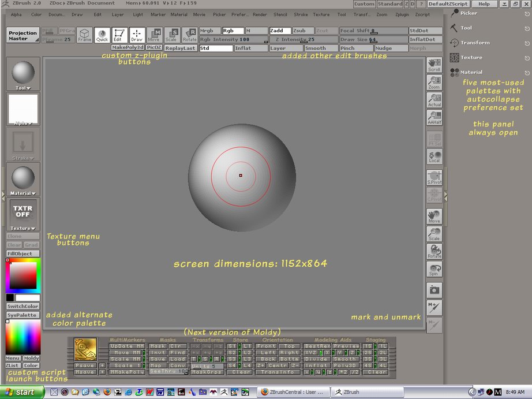The image size is (532, 399).
Task: Click the Spin icon on right shelf
Action: 434,269
